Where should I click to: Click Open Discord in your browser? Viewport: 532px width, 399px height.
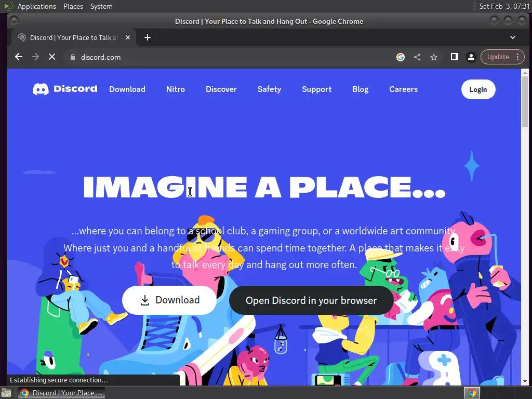coord(311,301)
